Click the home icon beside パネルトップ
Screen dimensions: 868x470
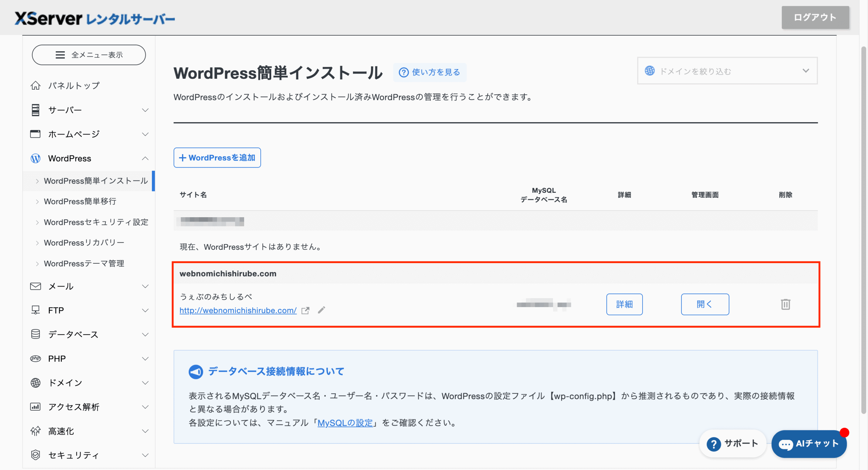point(36,86)
